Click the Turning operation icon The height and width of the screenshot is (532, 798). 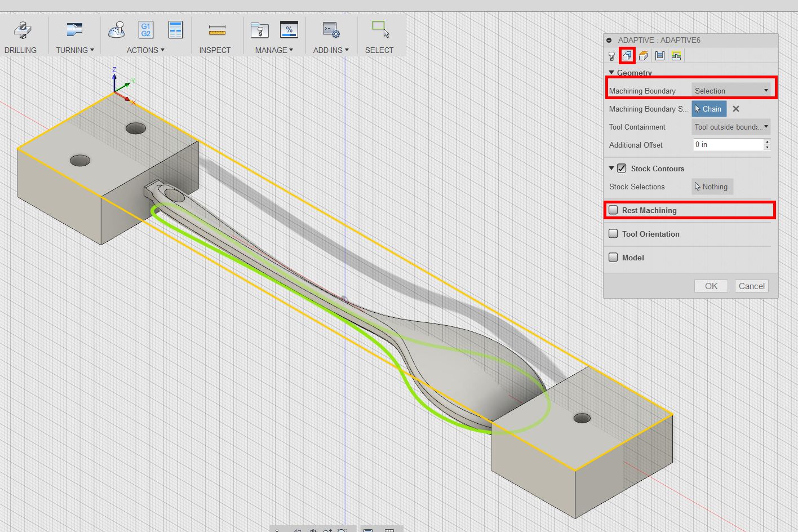click(74, 30)
